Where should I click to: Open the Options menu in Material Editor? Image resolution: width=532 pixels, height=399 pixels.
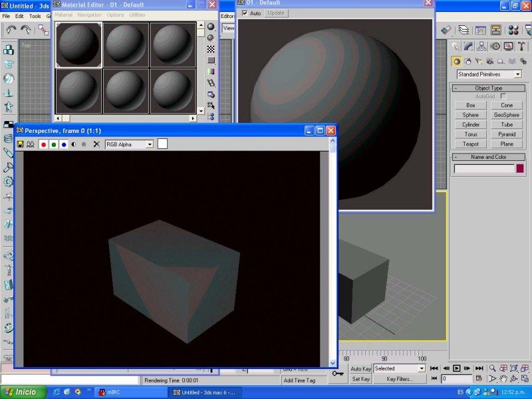115,15
